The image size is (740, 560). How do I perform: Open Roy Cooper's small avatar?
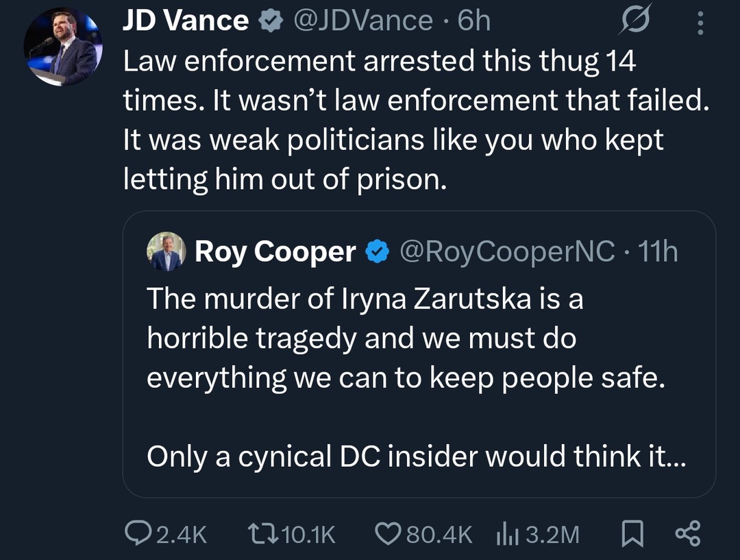[x=166, y=252]
